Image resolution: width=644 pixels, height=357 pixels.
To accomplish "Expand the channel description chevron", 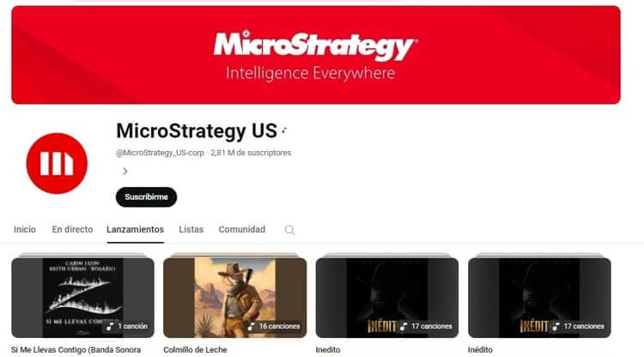I will click(125, 171).
